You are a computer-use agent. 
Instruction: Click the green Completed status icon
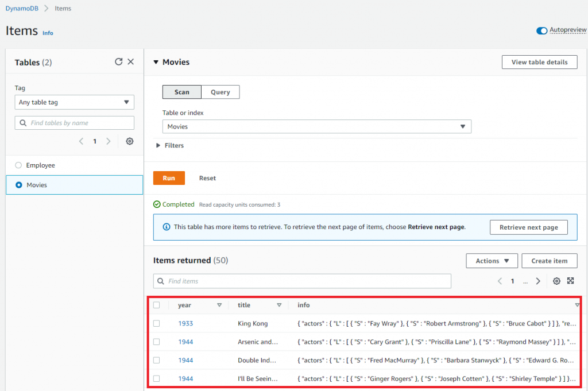[157, 204]
